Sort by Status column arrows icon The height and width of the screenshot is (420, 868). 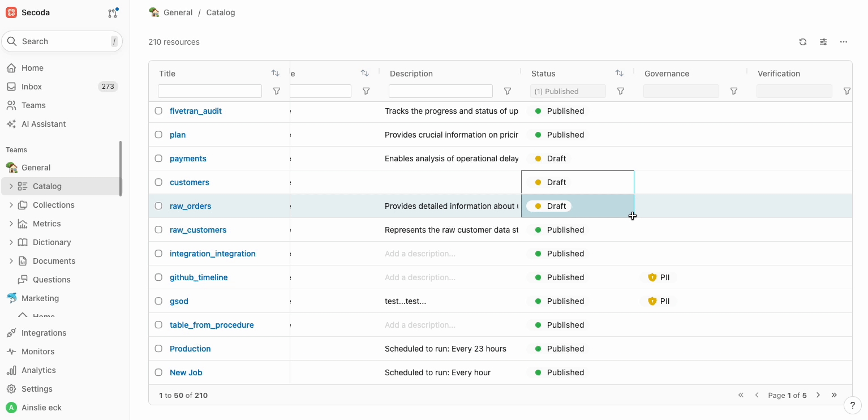(x=619, y=73)
